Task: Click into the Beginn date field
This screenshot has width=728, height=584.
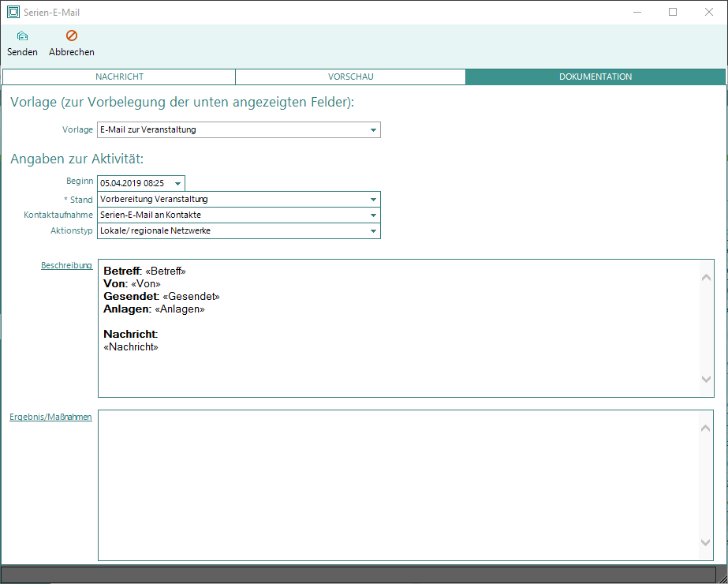Action: tap(140, 184)
